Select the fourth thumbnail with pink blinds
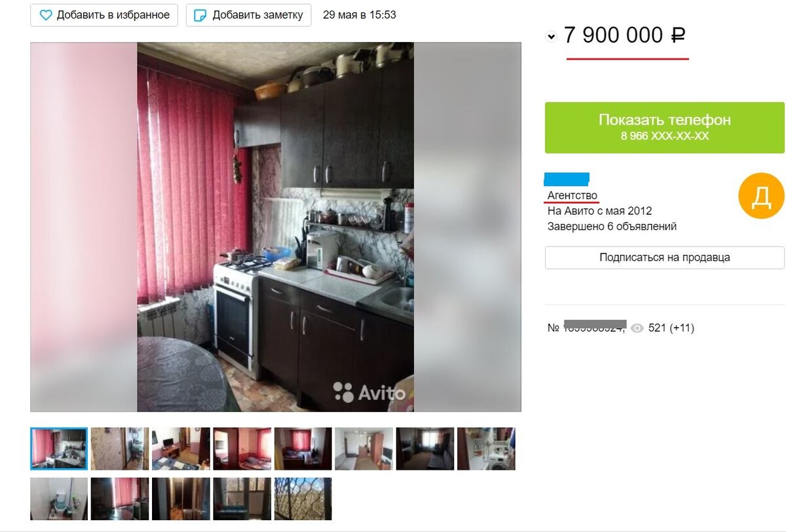This screenshot has height=532, width=786. coord(242,449)
